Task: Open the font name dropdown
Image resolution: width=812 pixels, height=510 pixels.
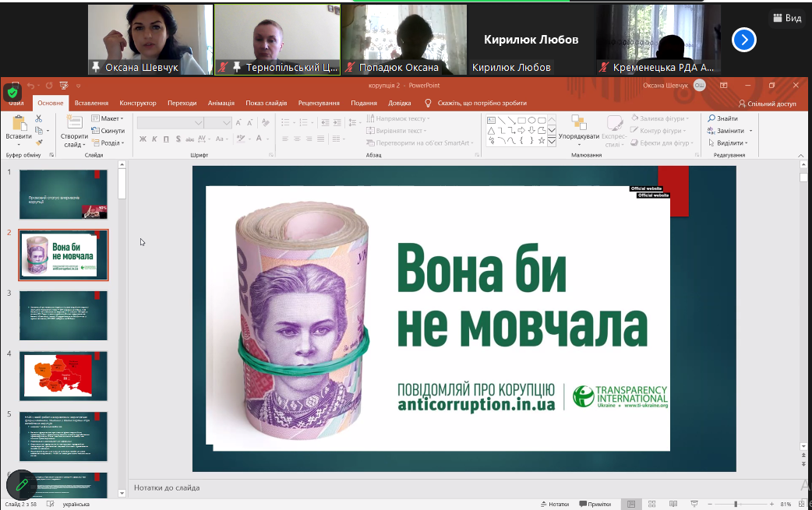Action: [199, 122]
